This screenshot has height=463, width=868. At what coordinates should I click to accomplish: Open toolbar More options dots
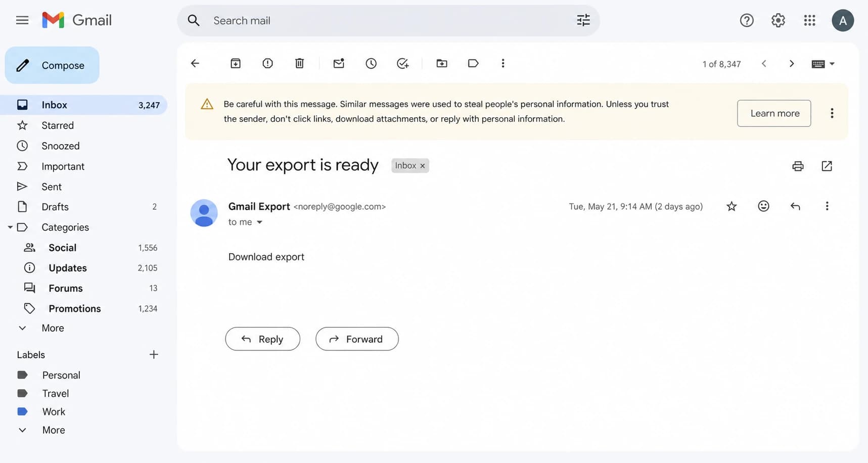click(x=502, y=63)
